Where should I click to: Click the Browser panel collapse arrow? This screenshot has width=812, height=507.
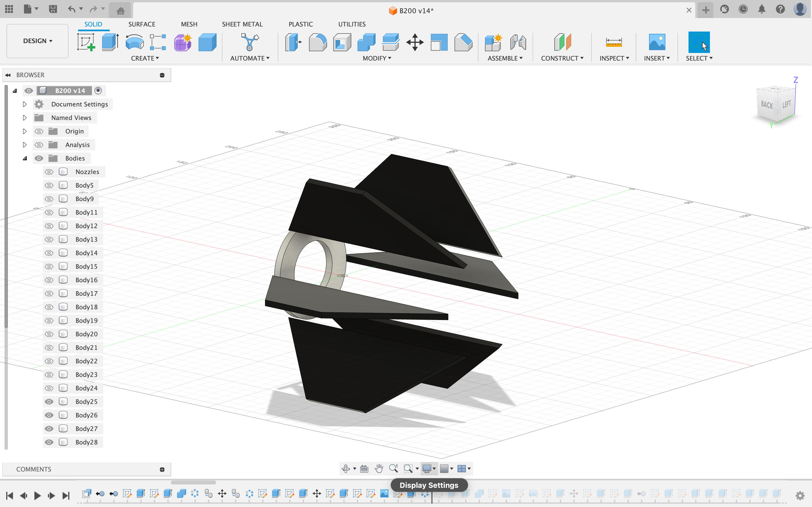8,74
